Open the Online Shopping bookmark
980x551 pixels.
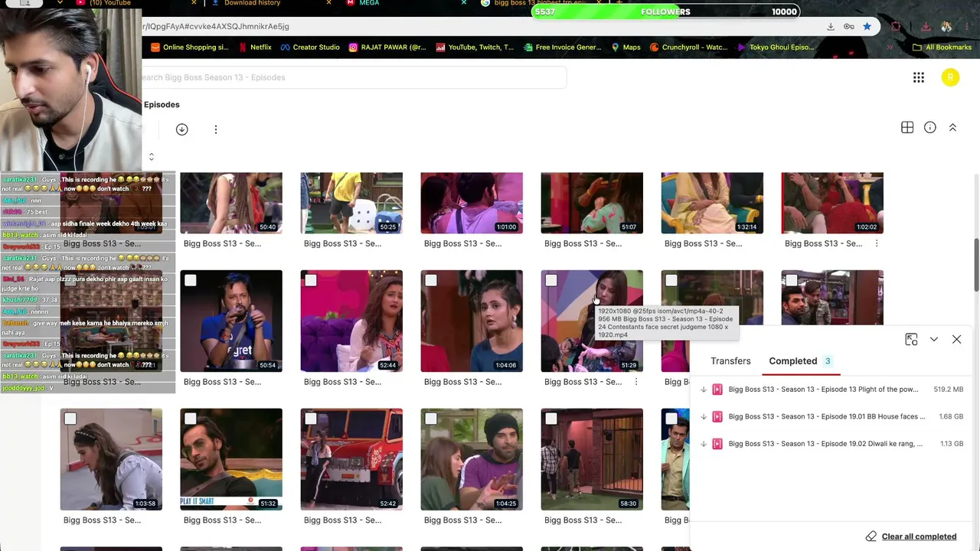tap(189, 47)
